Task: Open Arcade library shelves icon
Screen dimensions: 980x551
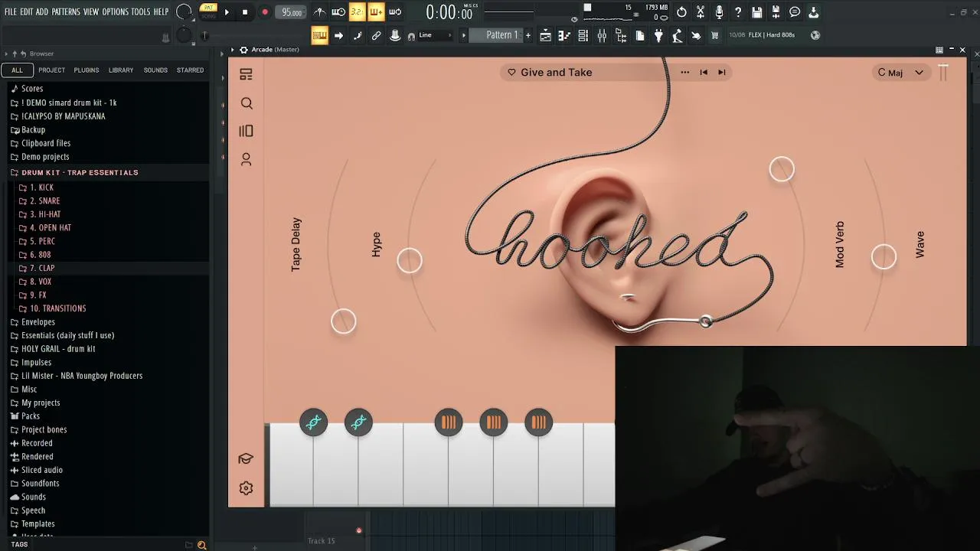Action: click(x=246, y=131)
